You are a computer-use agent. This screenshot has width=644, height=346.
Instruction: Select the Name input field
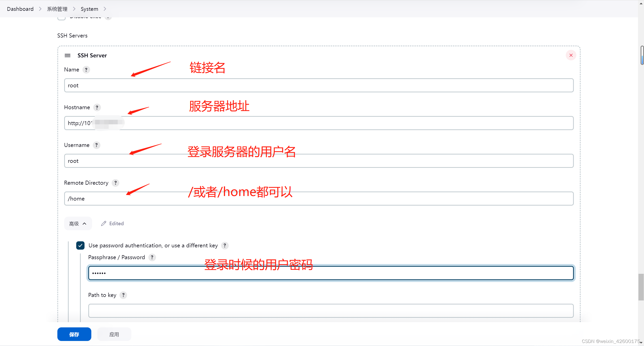pyautogui.click(x=318, y=85)
